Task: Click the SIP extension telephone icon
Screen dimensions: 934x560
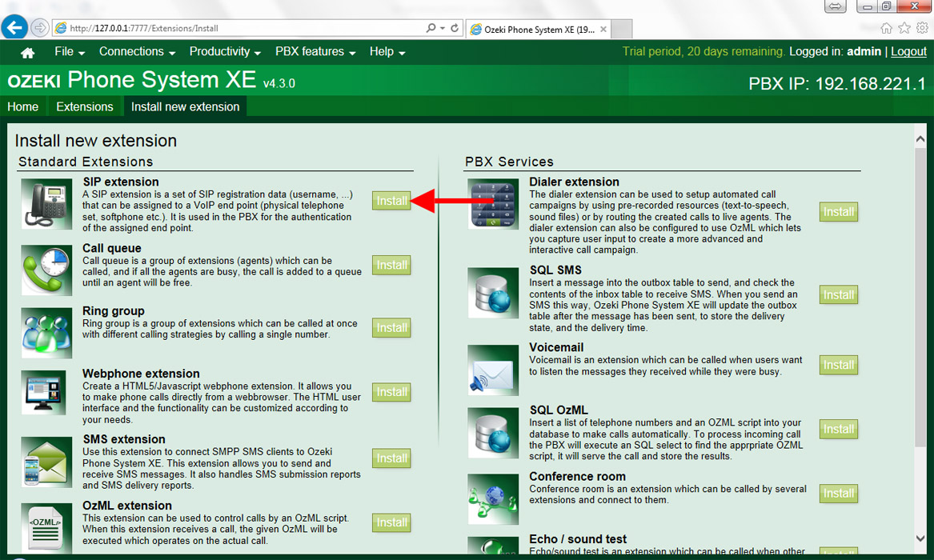Action: pyautogui.click(x=46, y=204)
